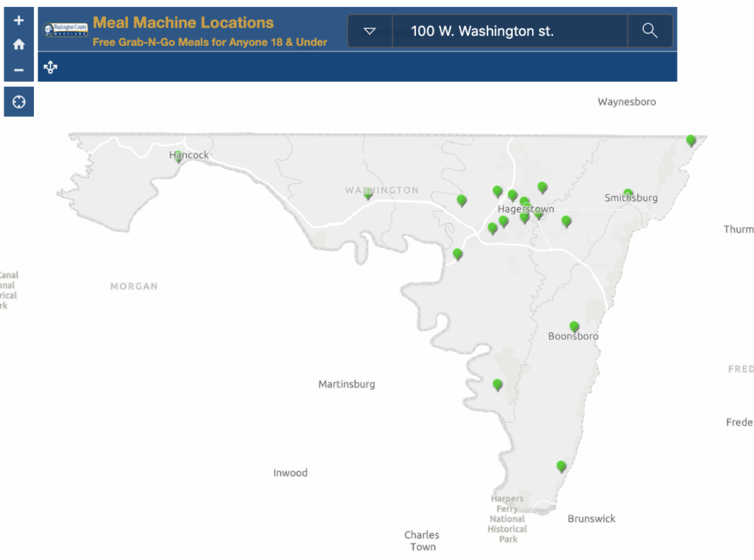
Task: Click the Hagerstown city label
Action: click(x=525, y=209)
